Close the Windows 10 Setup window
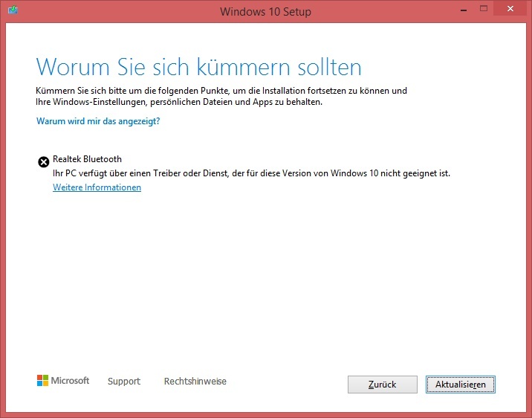Viewport: 532px width, 418px height. 510,9
